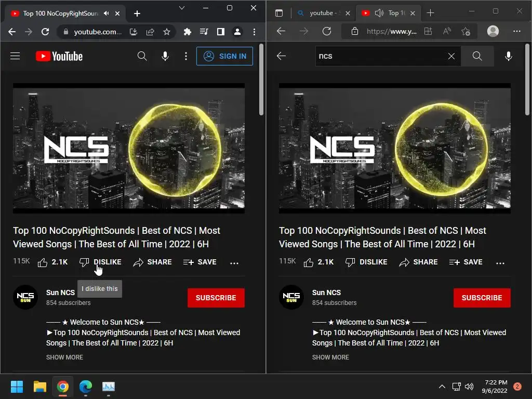
Task: Open Chrome profile icon
Action: click(x=237, y=32)
